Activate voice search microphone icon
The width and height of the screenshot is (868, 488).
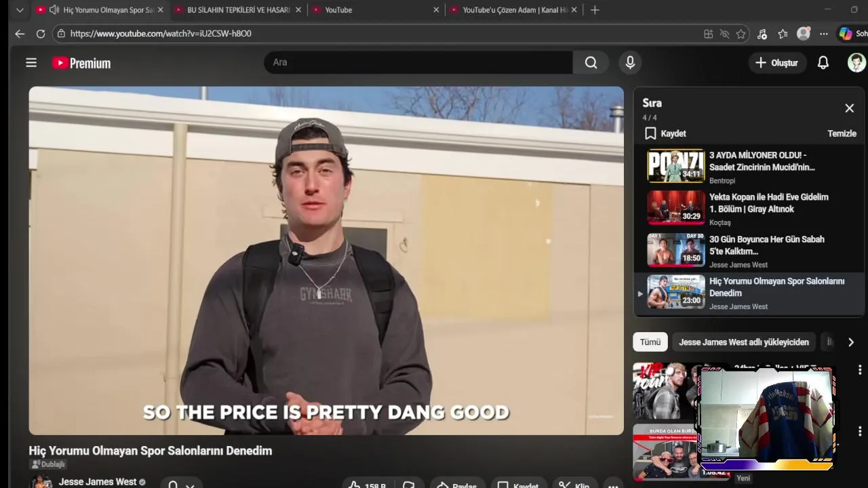(x=630, y=62)
